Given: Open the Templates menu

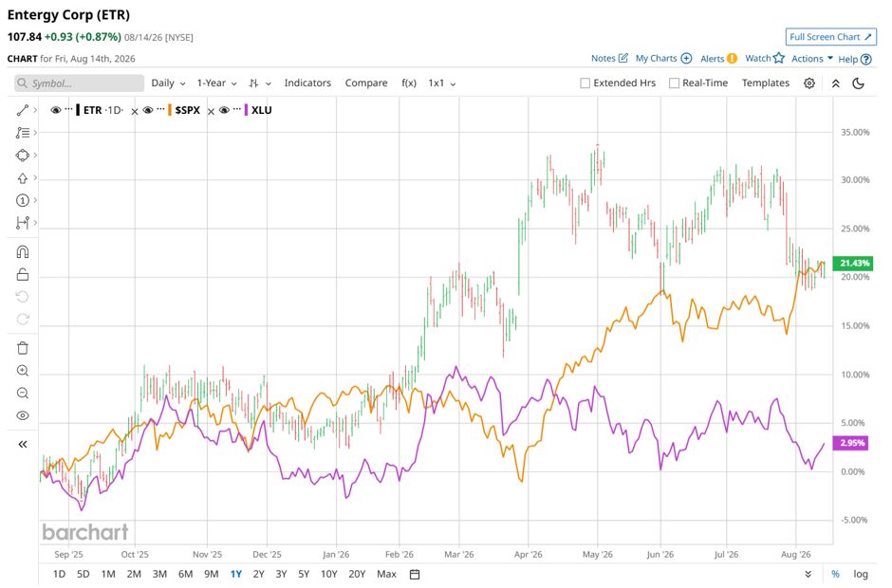Looking at the screenshot, I should pos(766,83).
